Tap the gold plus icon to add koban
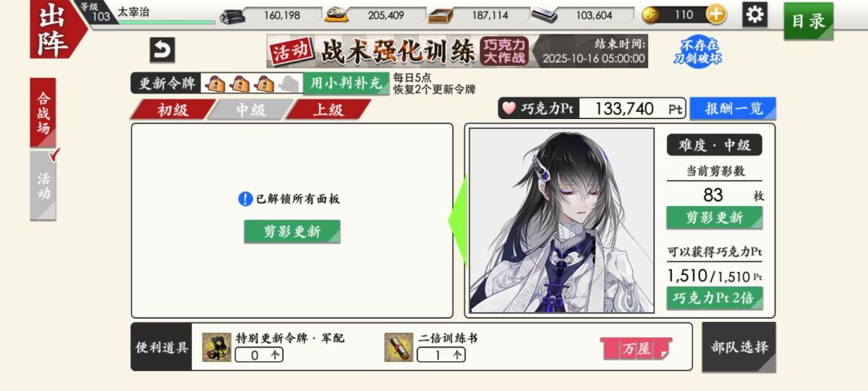 pyautogui.click(x=716, y=15)
